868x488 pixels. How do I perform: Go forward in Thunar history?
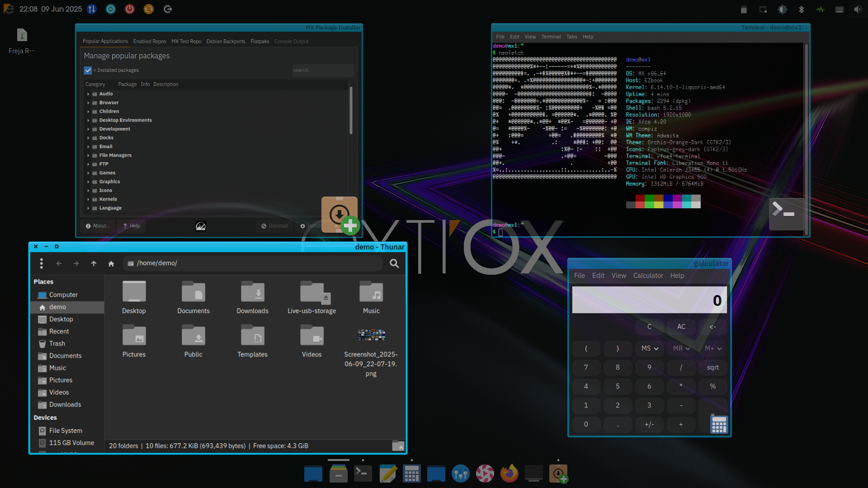(x=76, y=263)
